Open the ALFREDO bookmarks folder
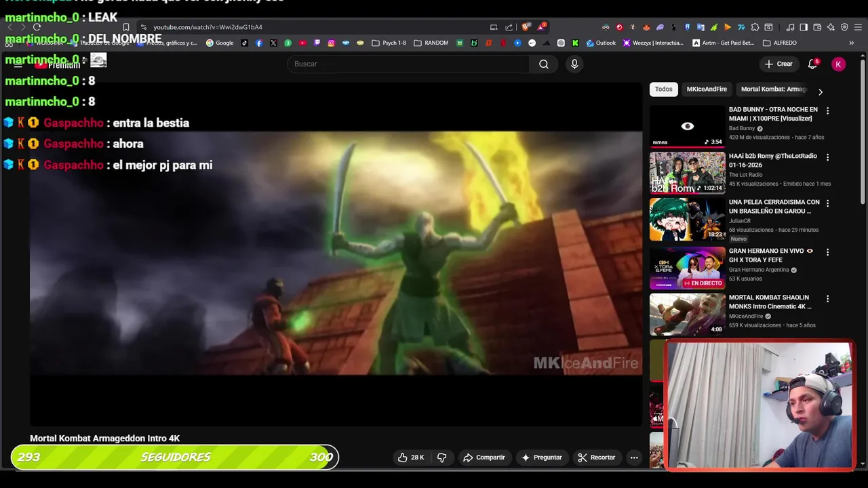Image resolution: width=868 pixels, height=488 pixels. (780, 43)
